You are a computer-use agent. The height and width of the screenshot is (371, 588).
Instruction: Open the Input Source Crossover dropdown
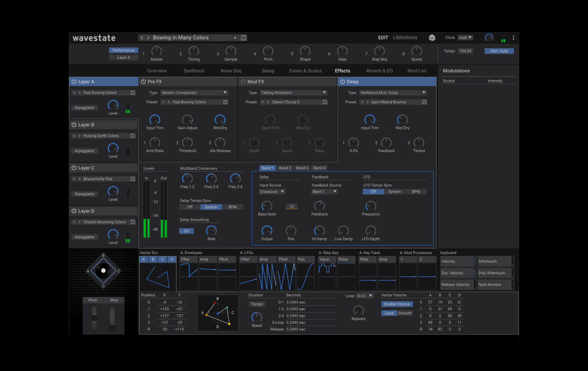coord(272,192)
